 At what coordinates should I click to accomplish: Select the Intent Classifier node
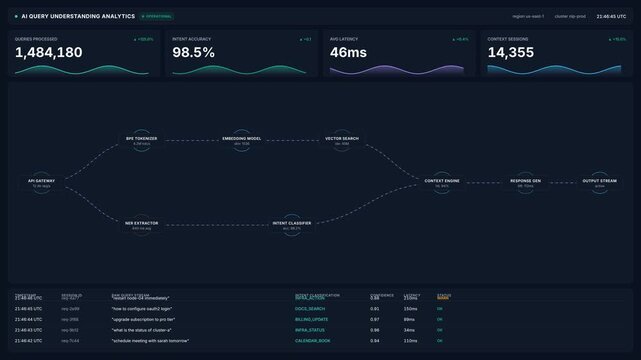click(x=292, y=225)
